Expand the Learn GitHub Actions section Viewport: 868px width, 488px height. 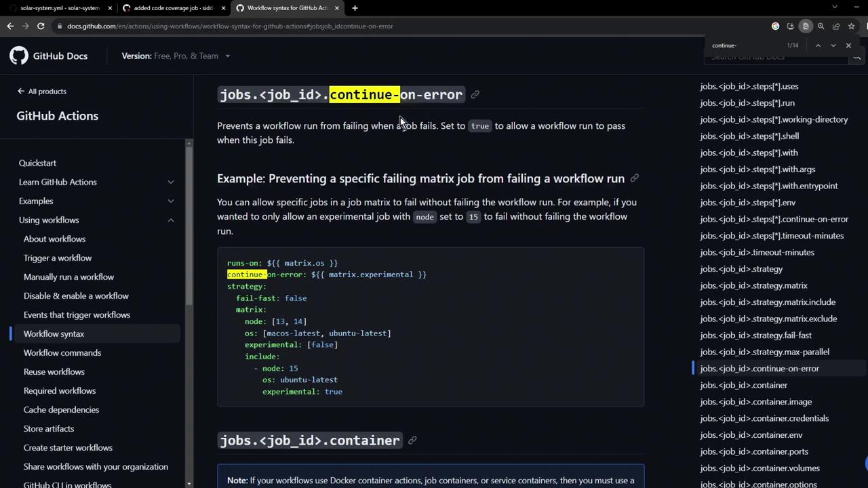tap(170, 182)
